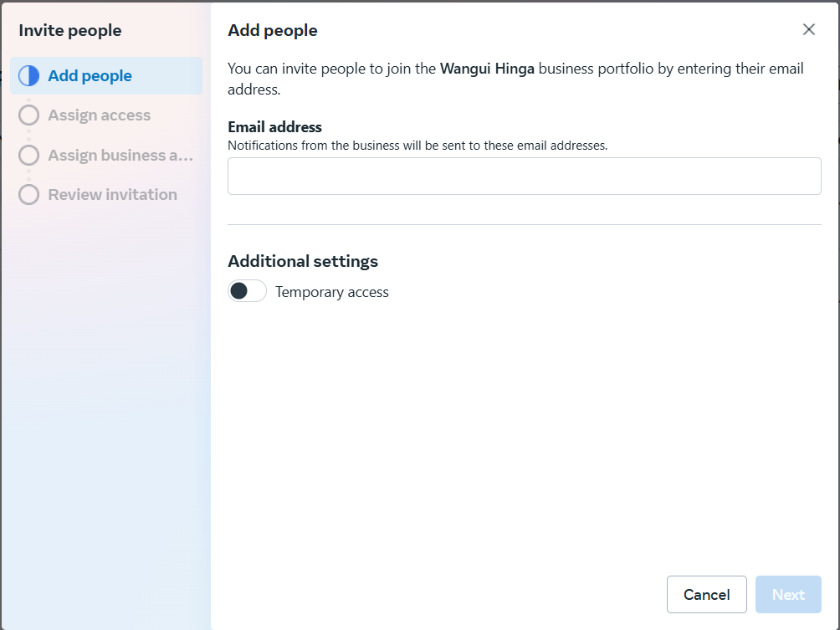Click the Additional settings heading

303,261
